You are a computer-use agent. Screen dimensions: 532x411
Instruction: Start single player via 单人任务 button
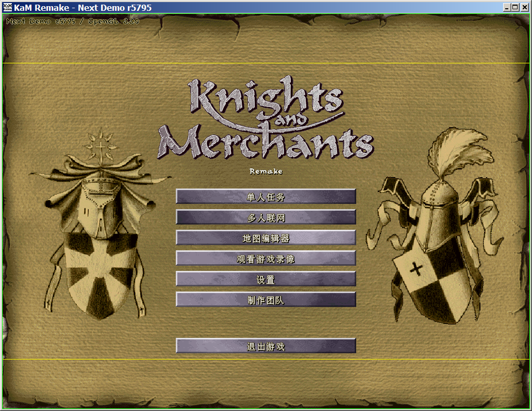click(x=266, y=196)
